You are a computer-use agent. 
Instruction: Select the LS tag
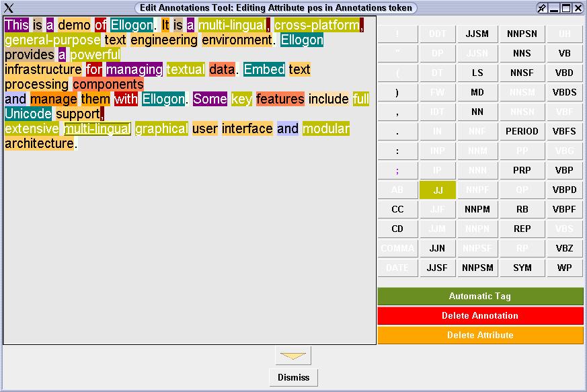(477, 73)
